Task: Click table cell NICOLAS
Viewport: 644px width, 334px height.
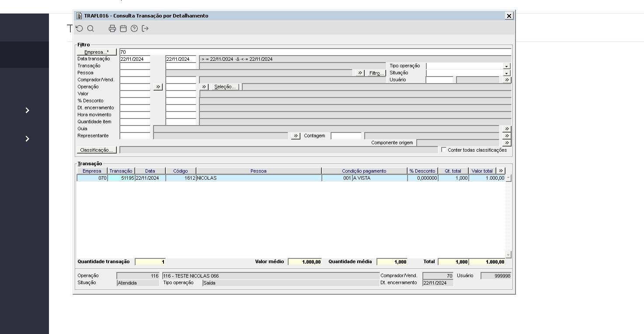Action: [x=259, y=178]
